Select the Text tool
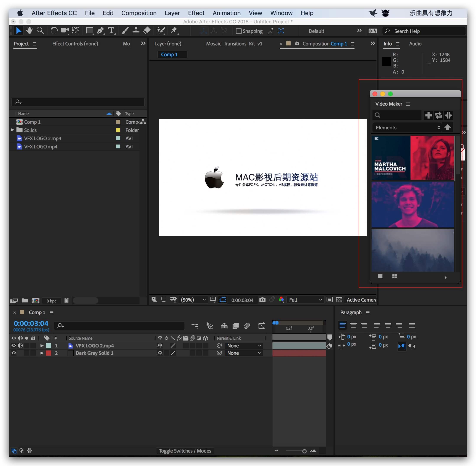 112,31
